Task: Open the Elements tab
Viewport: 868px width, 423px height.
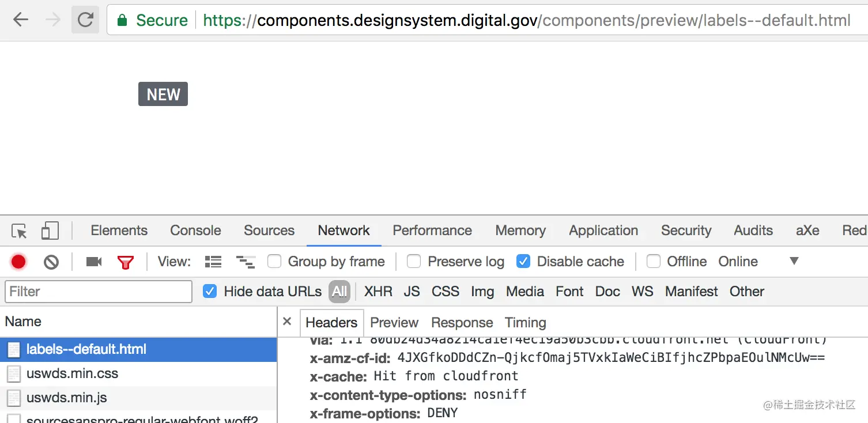Action: (119, 231)
